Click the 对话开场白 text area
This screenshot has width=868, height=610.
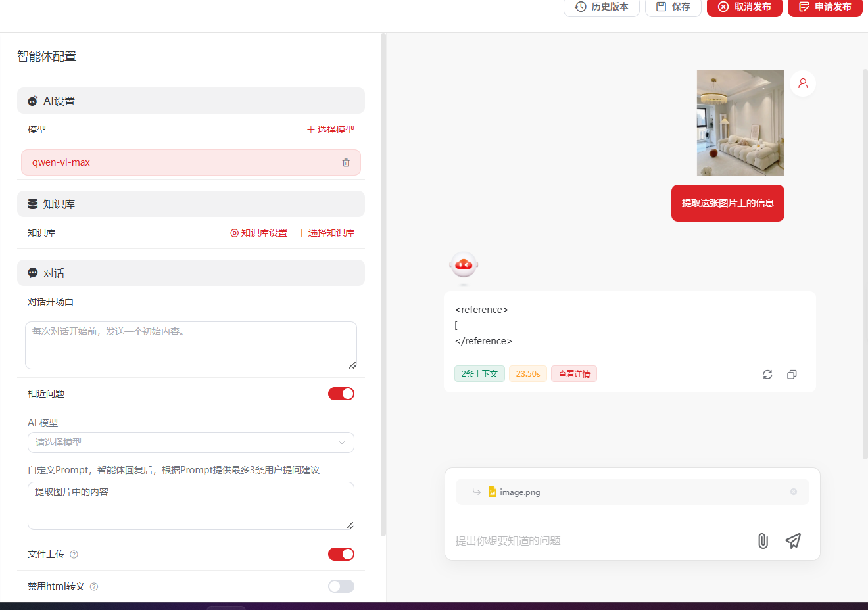click(191, 345)
